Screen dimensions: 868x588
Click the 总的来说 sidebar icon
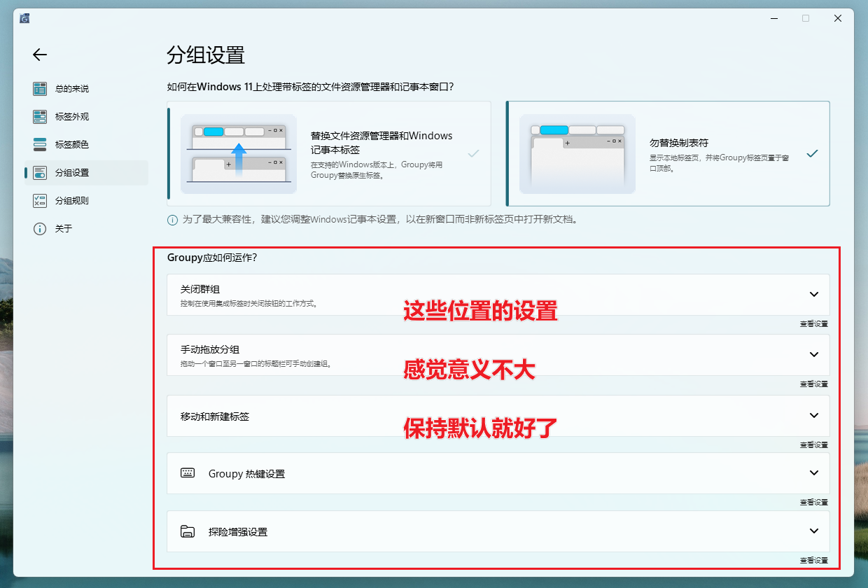coord(40,89)
